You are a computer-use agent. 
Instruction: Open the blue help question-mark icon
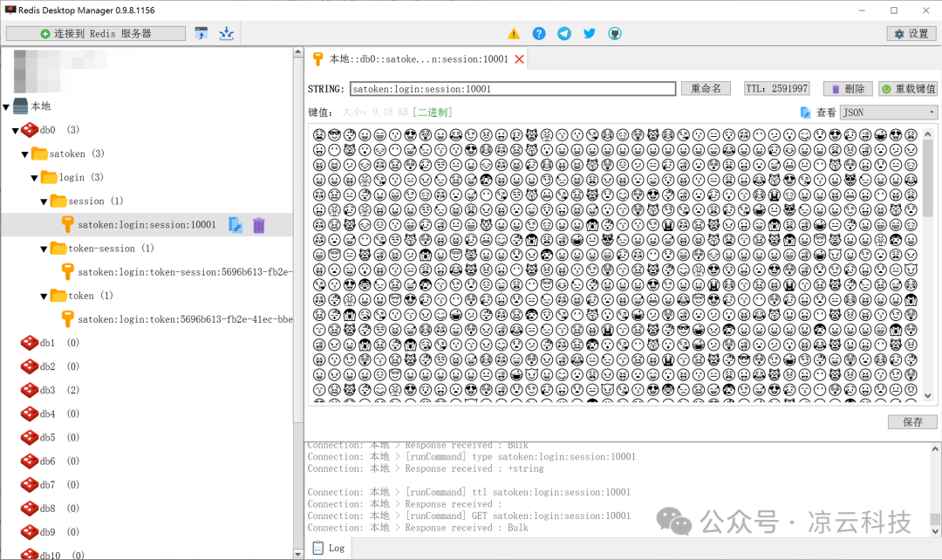pos(539,34)
